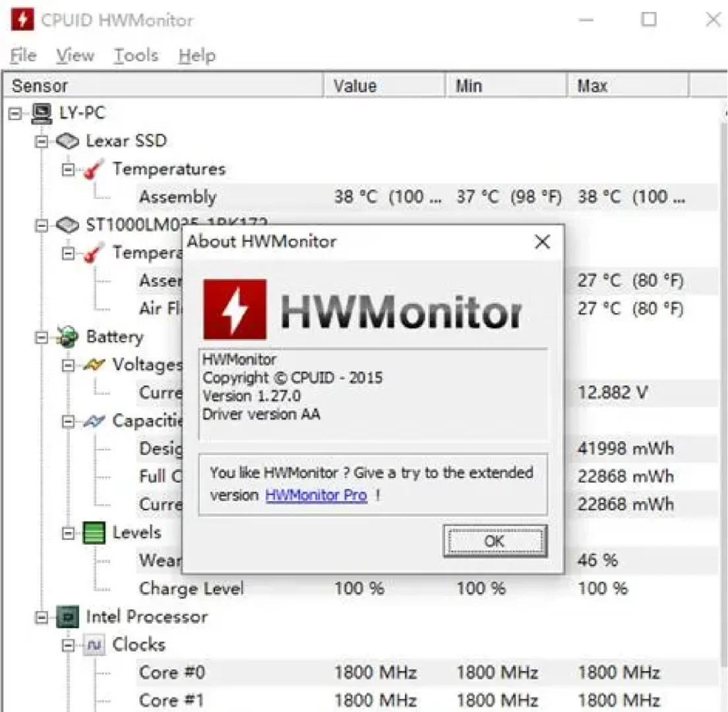The width and height of the screenshot is (728, 712).
Task: Collapse the Intel Processor node
Action: click(42, 617)
